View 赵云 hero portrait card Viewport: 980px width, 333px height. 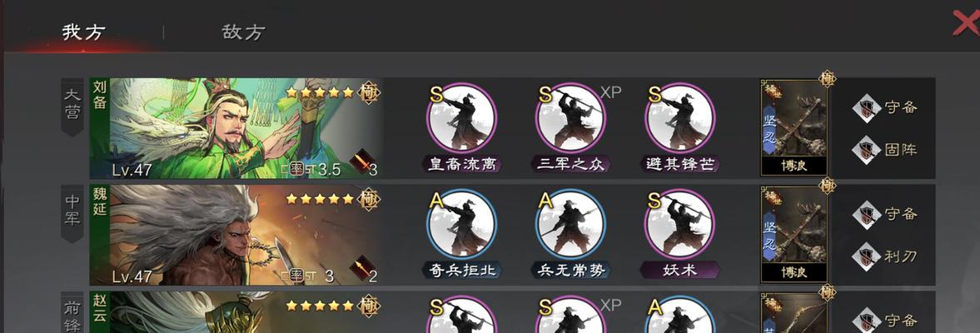[236, 311]
